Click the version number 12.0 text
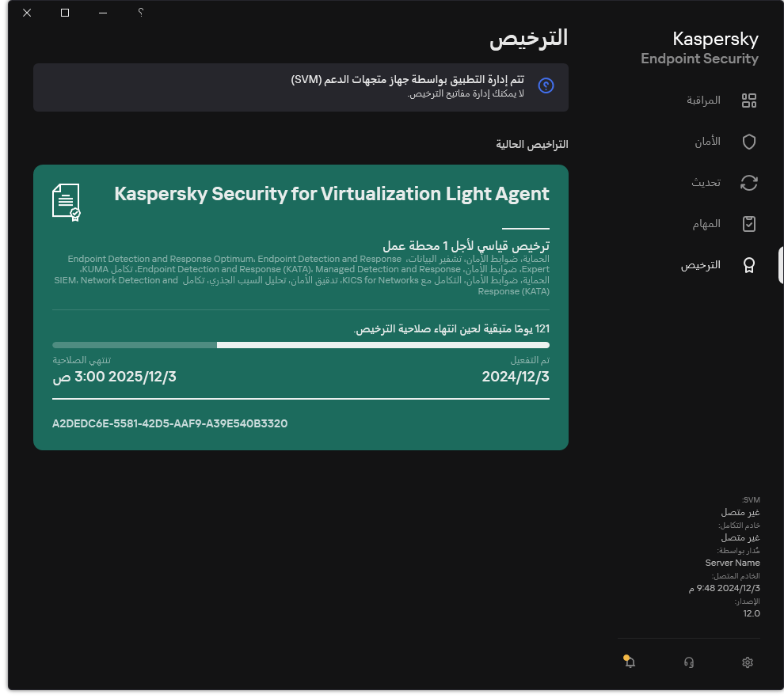This screenshot has height=698, width=784. [x=751, y=613]
